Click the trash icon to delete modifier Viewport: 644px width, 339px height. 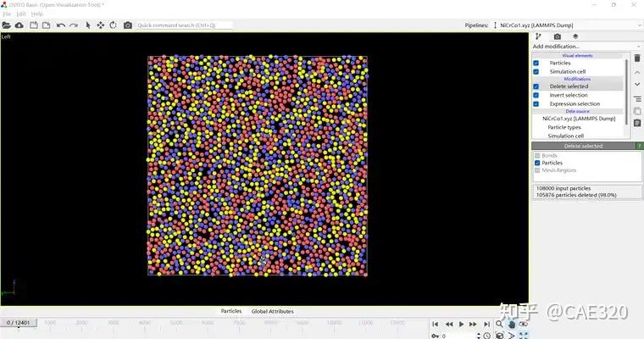637,58
